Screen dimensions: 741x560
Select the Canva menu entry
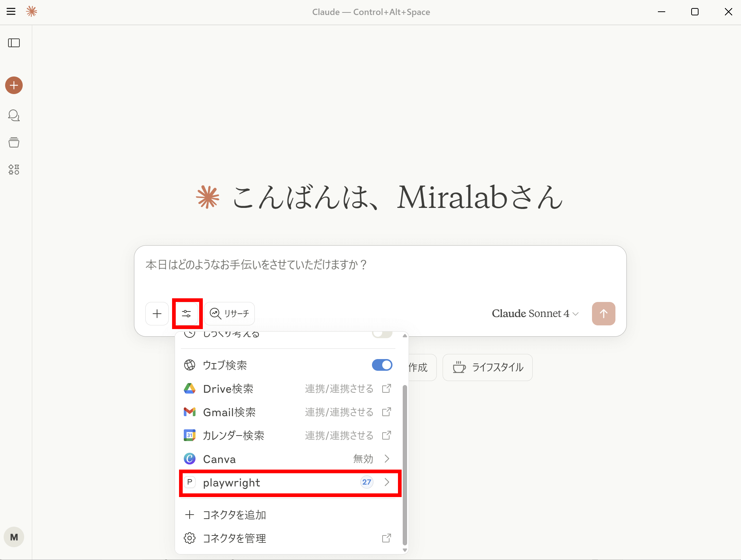coord(289,459)
